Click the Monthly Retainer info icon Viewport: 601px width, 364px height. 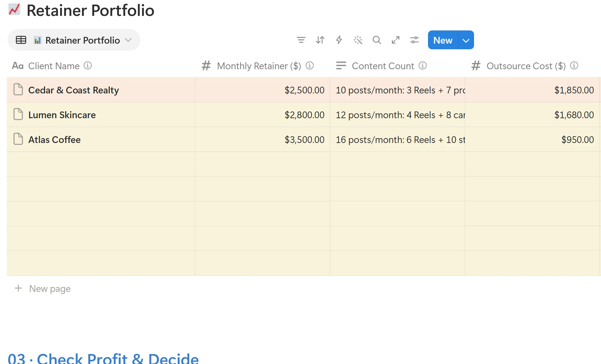[310, 65]
